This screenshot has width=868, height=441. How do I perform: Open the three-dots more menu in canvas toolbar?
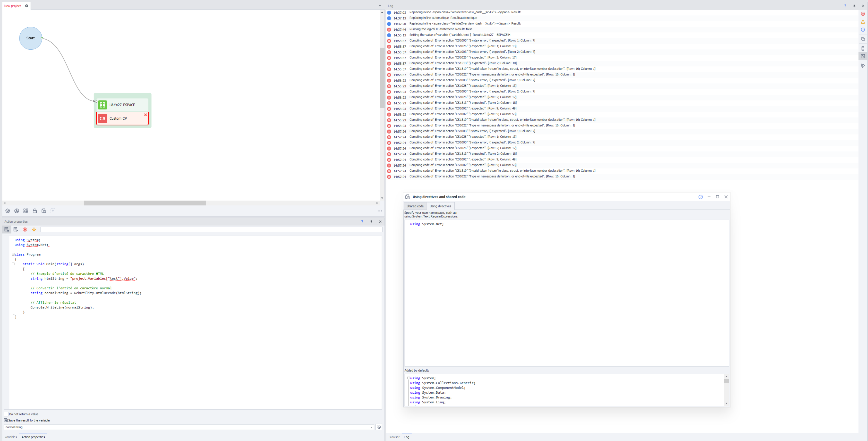(x=380, y=211)
